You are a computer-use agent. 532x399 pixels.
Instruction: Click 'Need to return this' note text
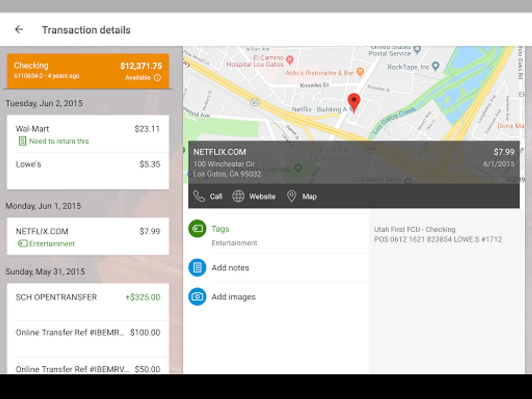[59, 141]
